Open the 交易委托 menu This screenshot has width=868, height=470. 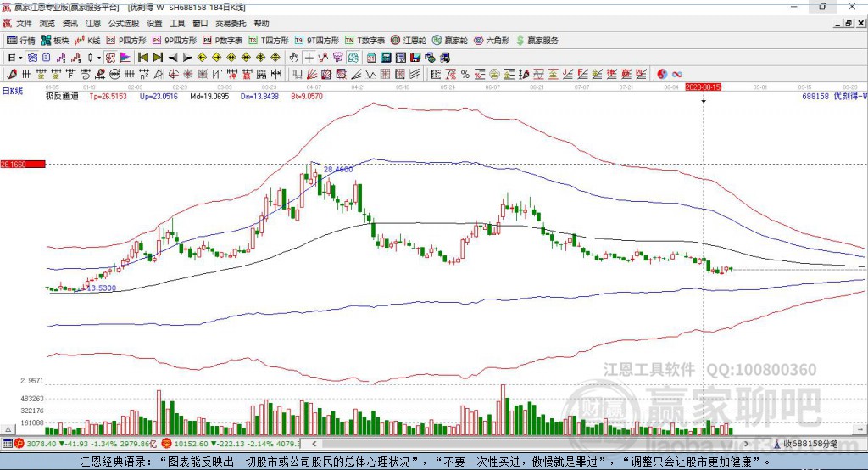tap(231, 23)
